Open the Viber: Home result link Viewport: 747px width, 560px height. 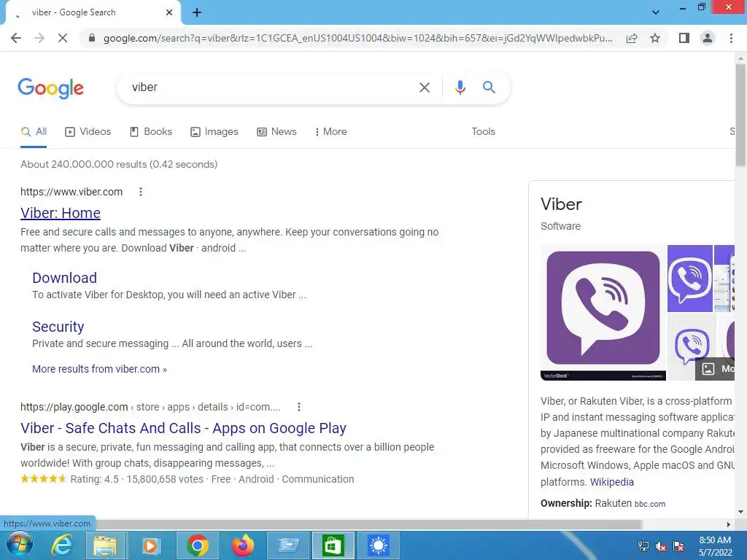(61, 213)
